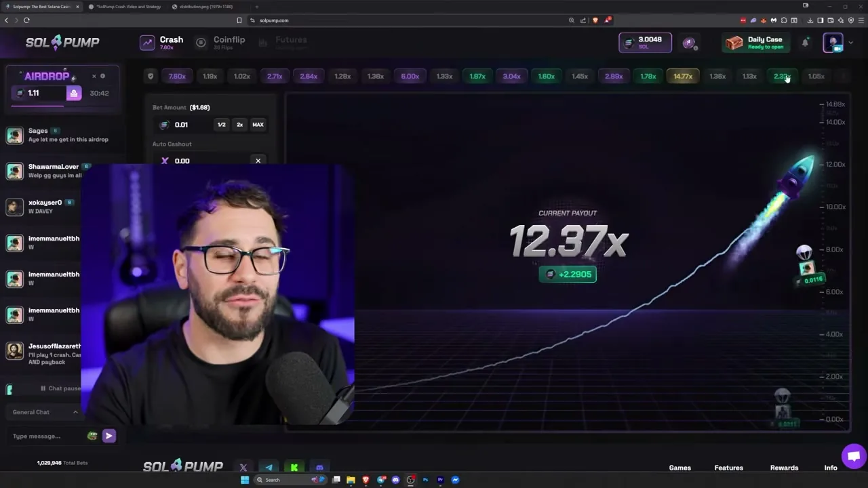Screen dimensions: 868x488
Task: Switch to the Coinflip game tab
Action: (221, 42)
